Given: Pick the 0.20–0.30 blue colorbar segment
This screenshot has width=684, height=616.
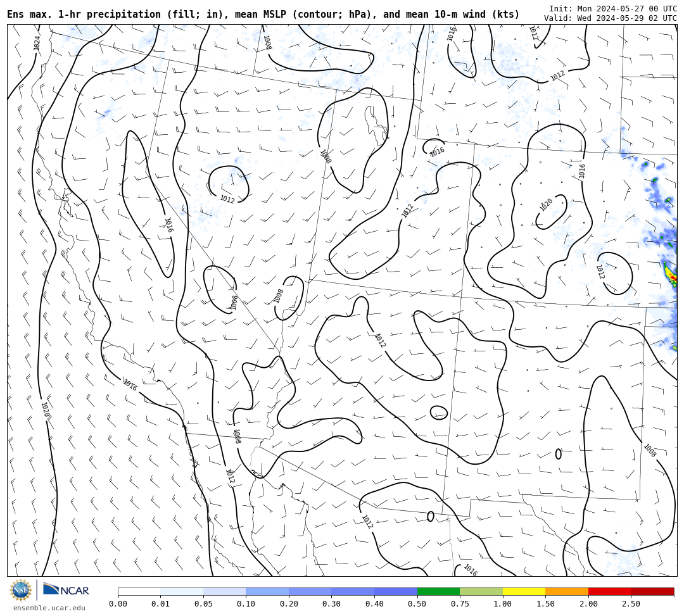Looking at the screenshot, I should pyautogui.click(x=310, y=591).
